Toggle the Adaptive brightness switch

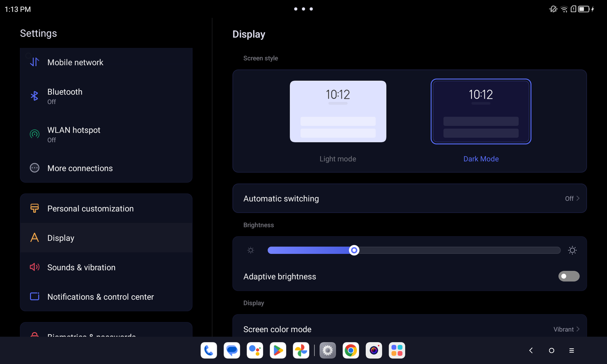(x=568, y=276)
